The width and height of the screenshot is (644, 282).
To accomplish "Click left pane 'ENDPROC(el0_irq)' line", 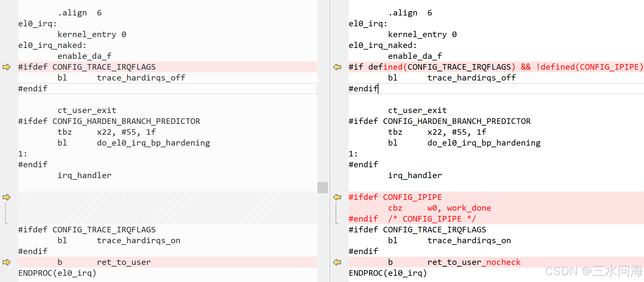I will point(57,273).
